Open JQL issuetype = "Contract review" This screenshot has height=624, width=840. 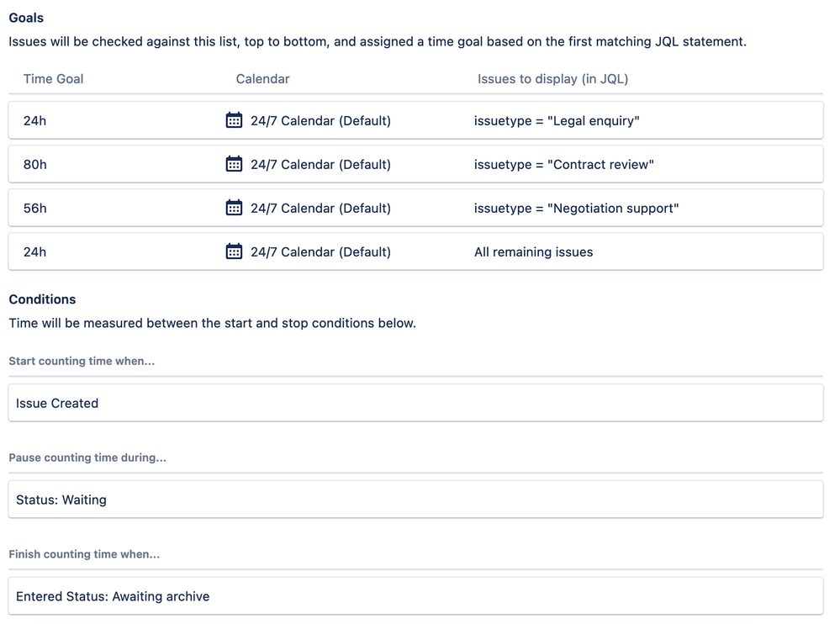coord(563,165)
